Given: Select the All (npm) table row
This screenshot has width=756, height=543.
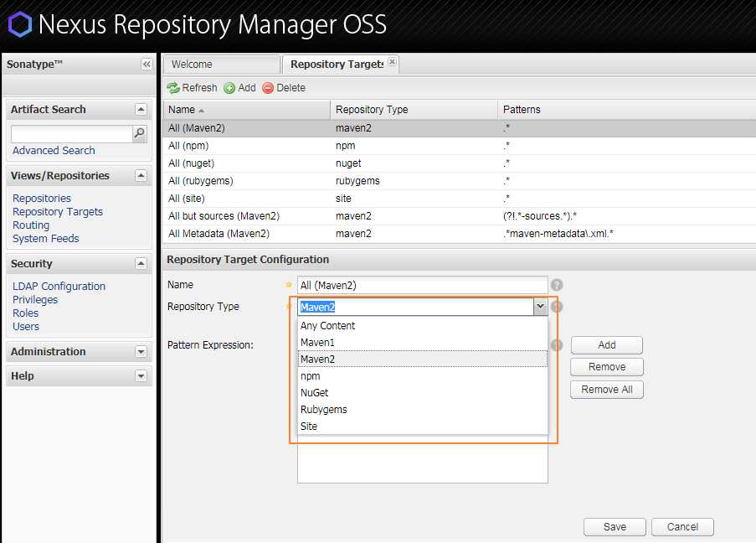Looking at the screenshot, I should click(459, 146).
